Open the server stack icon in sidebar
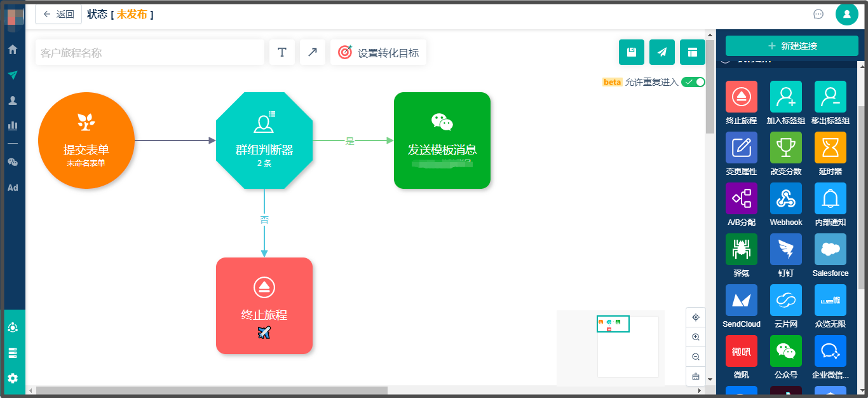This screenshot has height=398, width=868. (13, 353)
